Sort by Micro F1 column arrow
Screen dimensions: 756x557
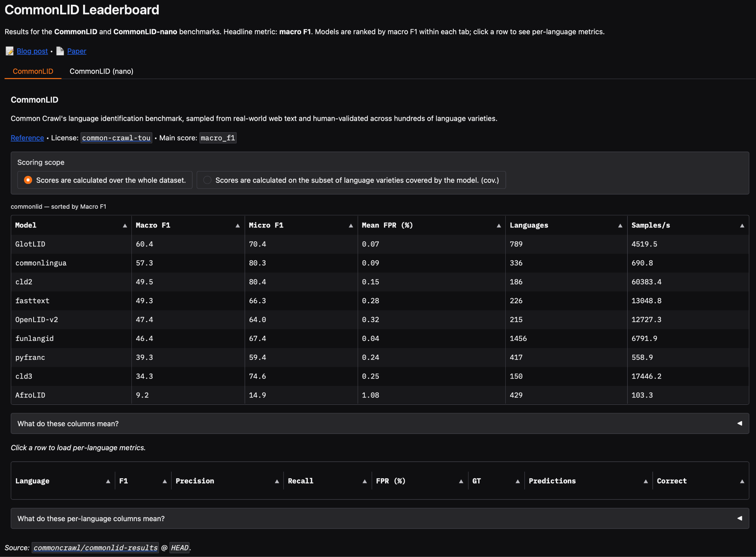tap(351, 226)
